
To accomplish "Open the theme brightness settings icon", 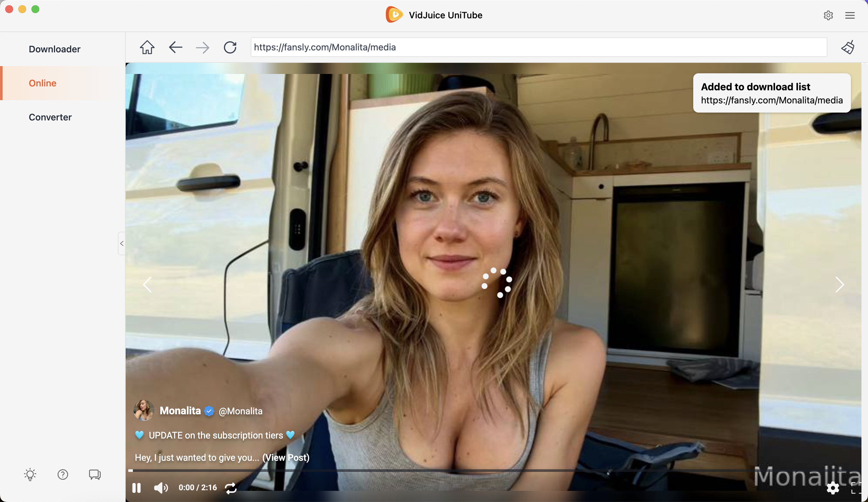I will [x=30, y=475].
